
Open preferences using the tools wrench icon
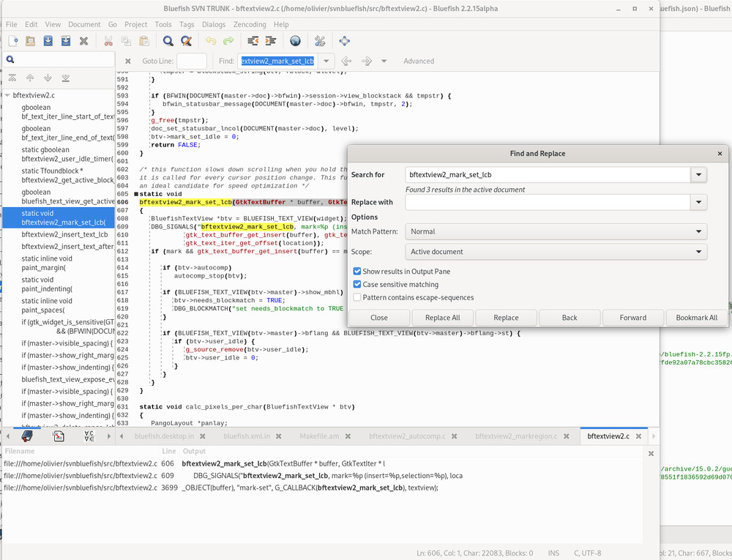(x=320, y=41)
